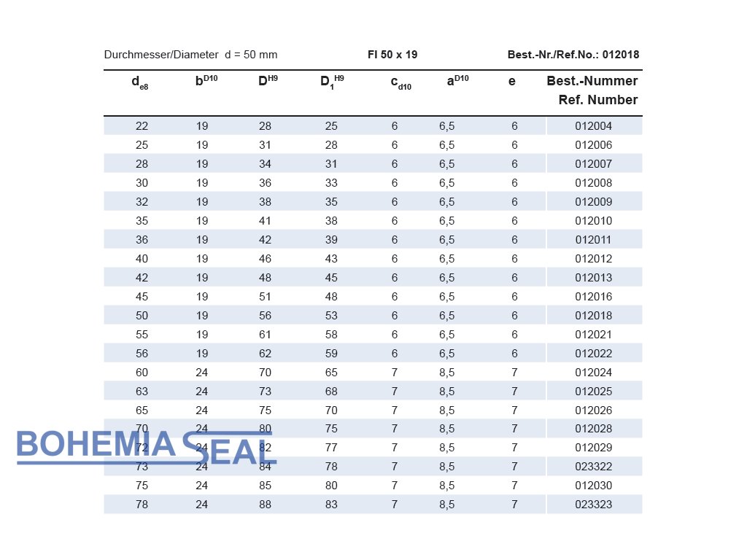Image resolution: width=747 pixels, height=560 pixels.
Task: Click the e column header
Action: 512,82
